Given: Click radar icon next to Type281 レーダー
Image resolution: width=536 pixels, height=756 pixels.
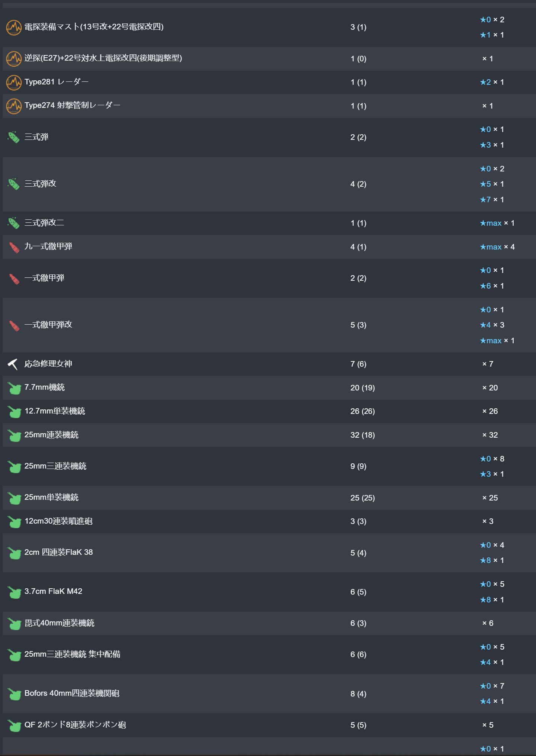Looking at the screenshot, I should (14, 83).
